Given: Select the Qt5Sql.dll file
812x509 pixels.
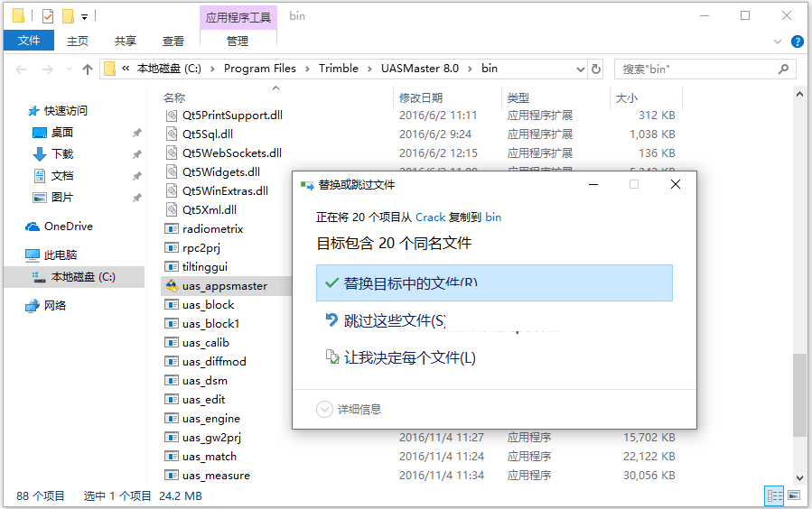Looking at the screenshot, I should [x=208, y=134].
